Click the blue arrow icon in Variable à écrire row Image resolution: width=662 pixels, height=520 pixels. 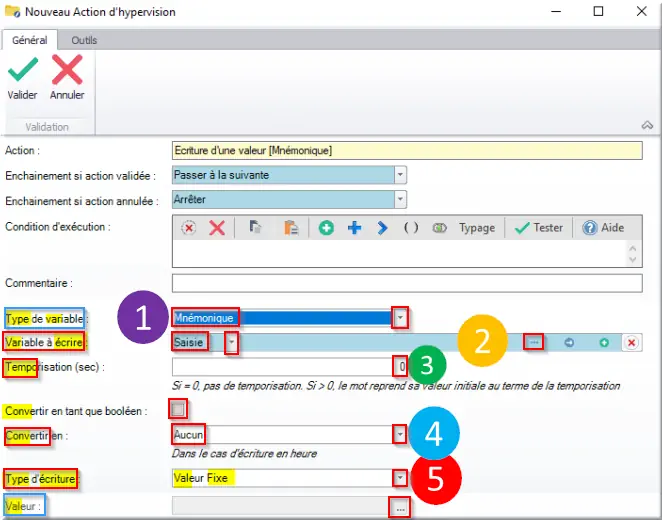tap(569, 343)
